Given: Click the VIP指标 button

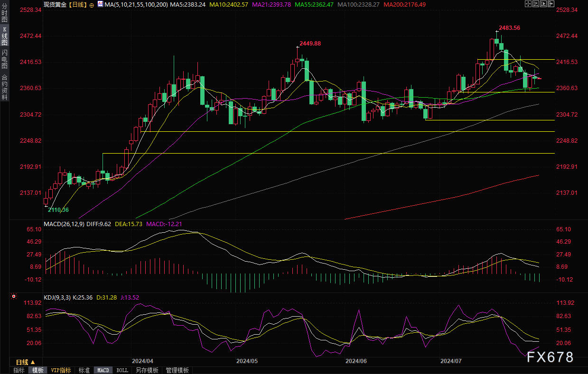Looking at the screenshot, I should point(61,370).
